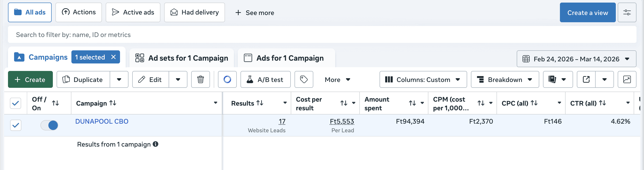
Task: Switch to Ads for 1 Campaign tab
Action: (286, 58)
